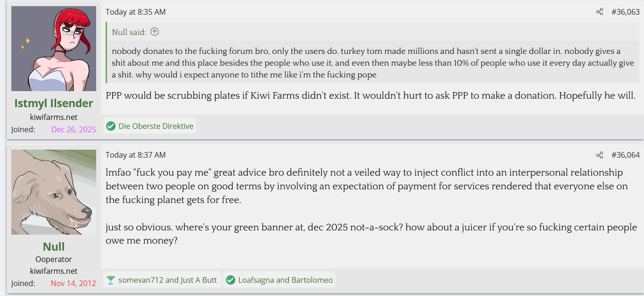This screenshot has width=644, height=296.
Task: Click the 'Today at 8:37 AM' timestamp
Action: point(136,155)
